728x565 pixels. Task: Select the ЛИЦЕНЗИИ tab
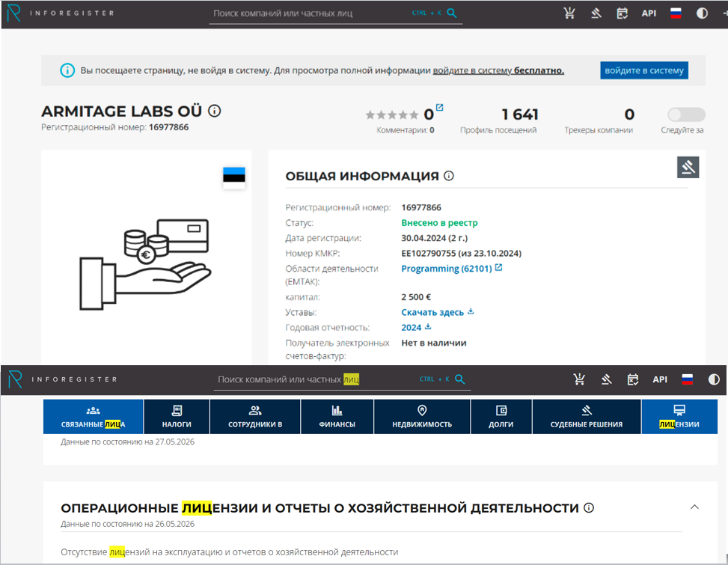tap(679, 416)
